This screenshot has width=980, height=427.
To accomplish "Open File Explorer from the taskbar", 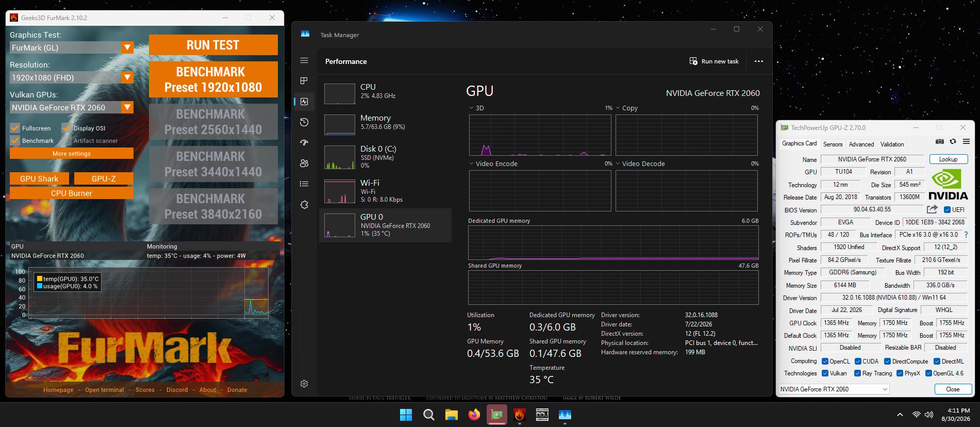I will coord(452,415).
